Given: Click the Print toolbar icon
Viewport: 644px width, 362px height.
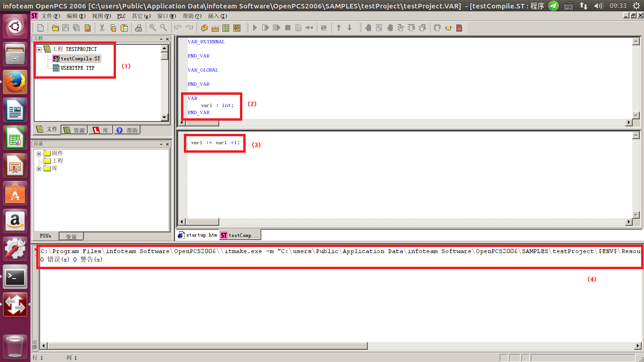Looking at the screenshot, I should [x=138, y=28].
